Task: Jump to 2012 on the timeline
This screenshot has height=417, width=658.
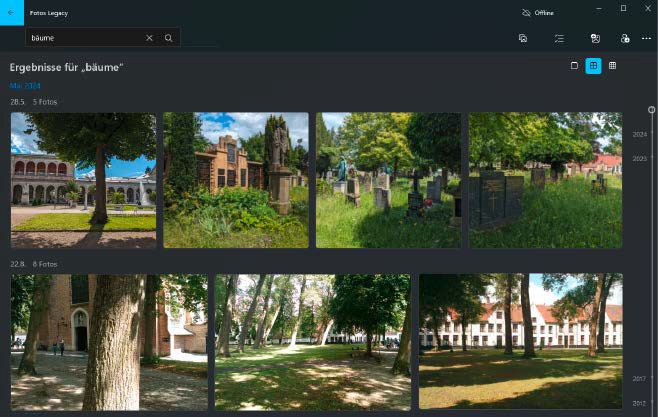Action: click(x=640, y=403)
